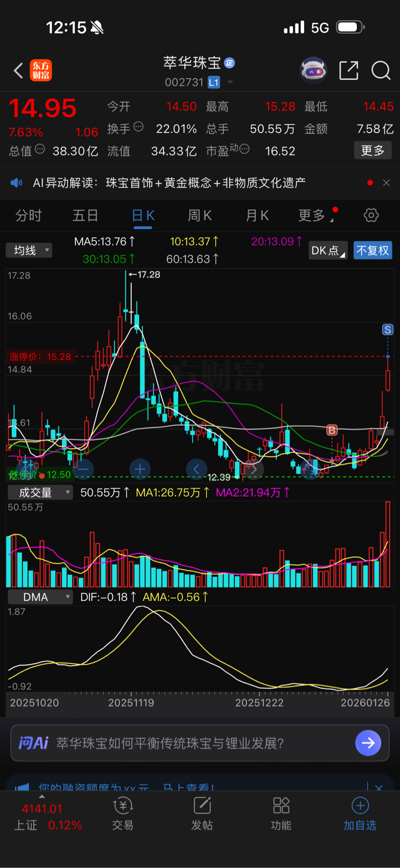Tap the L1 level badge
Image resolution: width=400 pixels, height=868 pixels.
[x=214, y=82]
